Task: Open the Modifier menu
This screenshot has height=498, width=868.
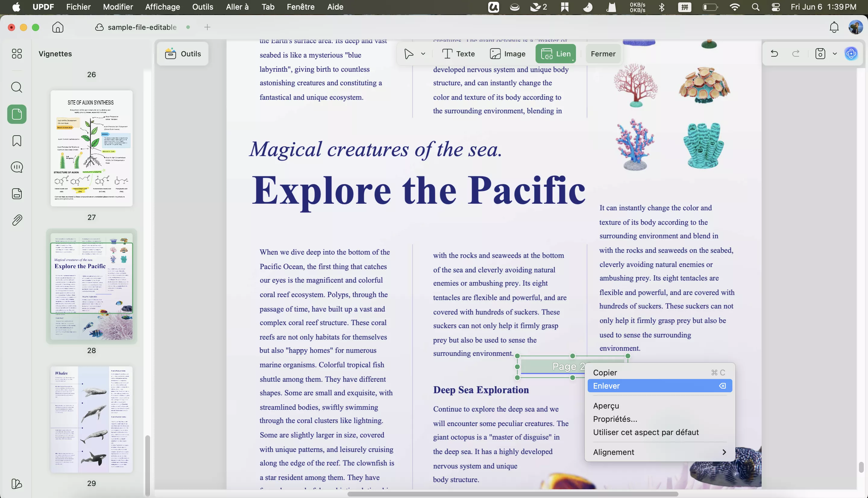Action: coord(118,7)
